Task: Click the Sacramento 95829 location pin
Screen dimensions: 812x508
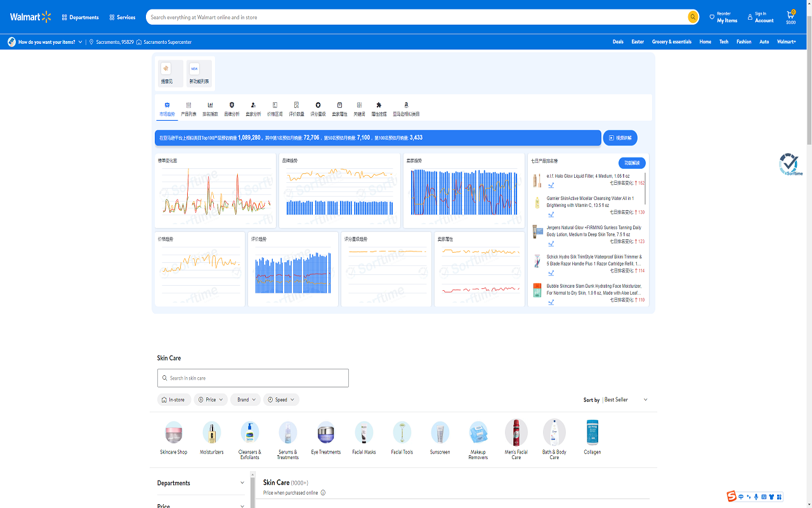Action: coord(93,41)
